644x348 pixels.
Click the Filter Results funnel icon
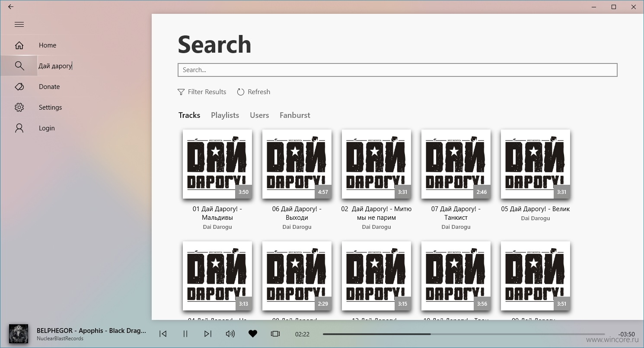(181, 92)
